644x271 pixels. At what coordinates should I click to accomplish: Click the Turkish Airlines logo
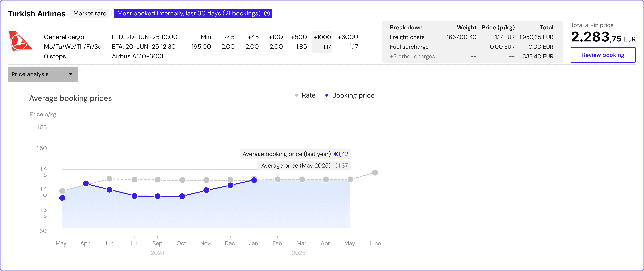(x=20, y=41)
